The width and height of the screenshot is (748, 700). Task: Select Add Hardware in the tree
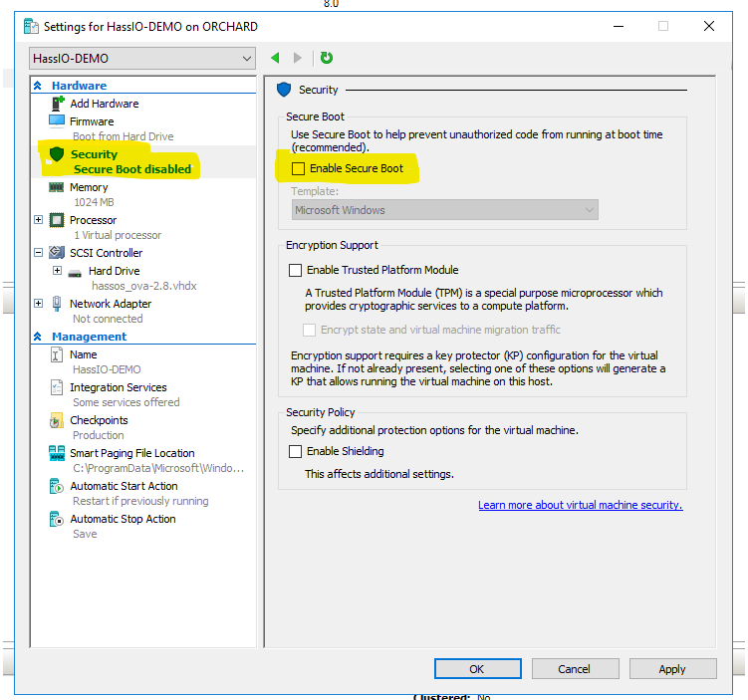pos(105,104)
